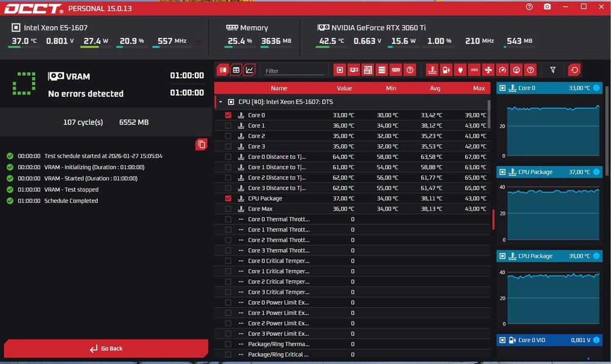Click the CPU temperature 37.0 °C reading

click(x=24, y=41)
